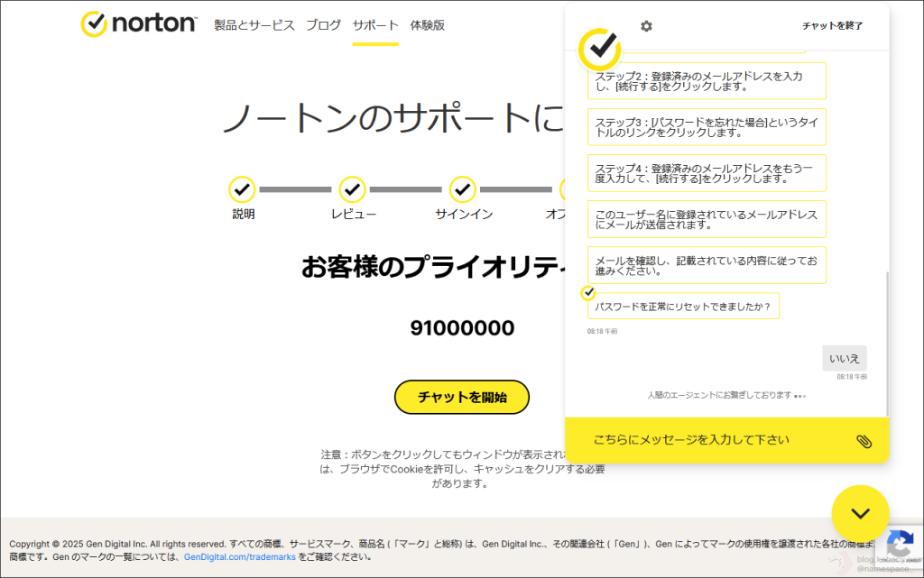Go to the ブログ menu item
Image resolution: width=924 pixels, height=578 pixels.
[323, 25]
